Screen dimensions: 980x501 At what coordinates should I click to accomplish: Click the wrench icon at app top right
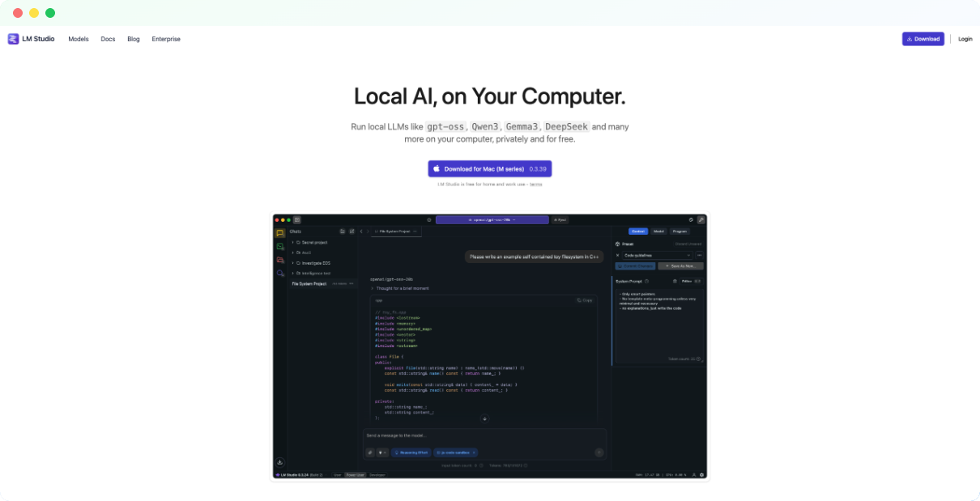701,220
